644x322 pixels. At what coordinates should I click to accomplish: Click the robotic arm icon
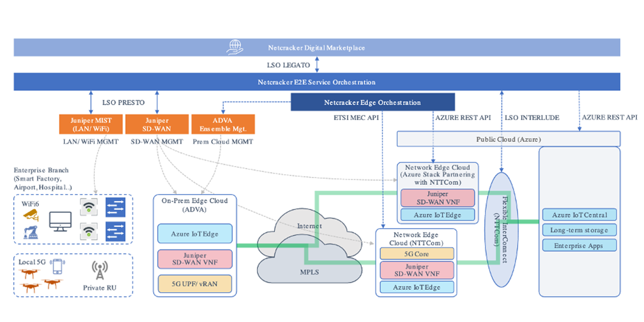(31, 232)
